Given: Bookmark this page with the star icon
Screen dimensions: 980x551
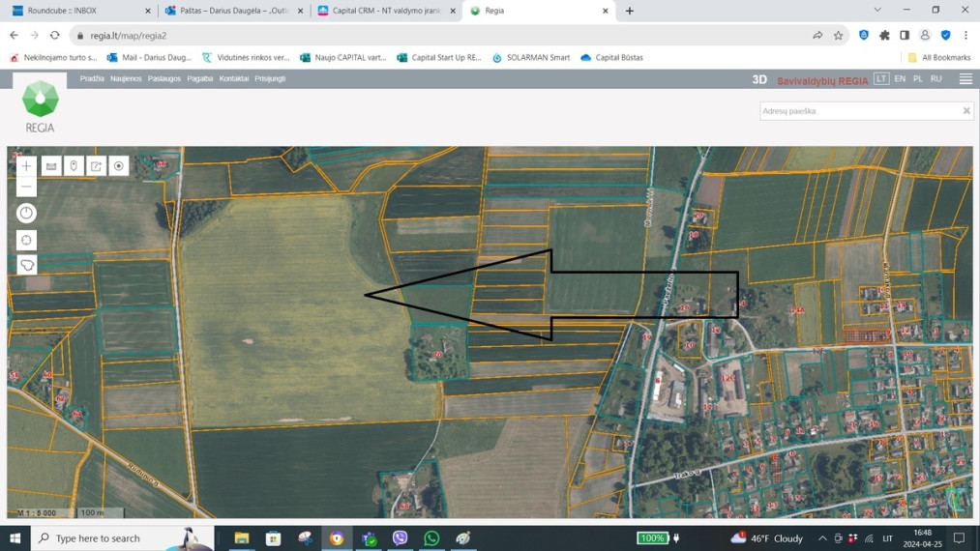Looking at the screenshot, I should click(838, 36).
